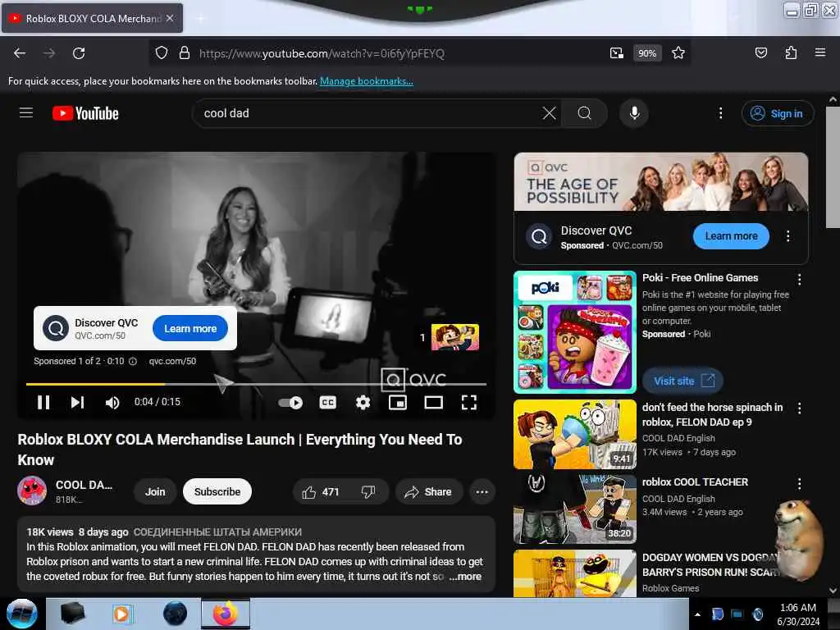
Task: Click the video progress bar
Action: tap(256, 384)
